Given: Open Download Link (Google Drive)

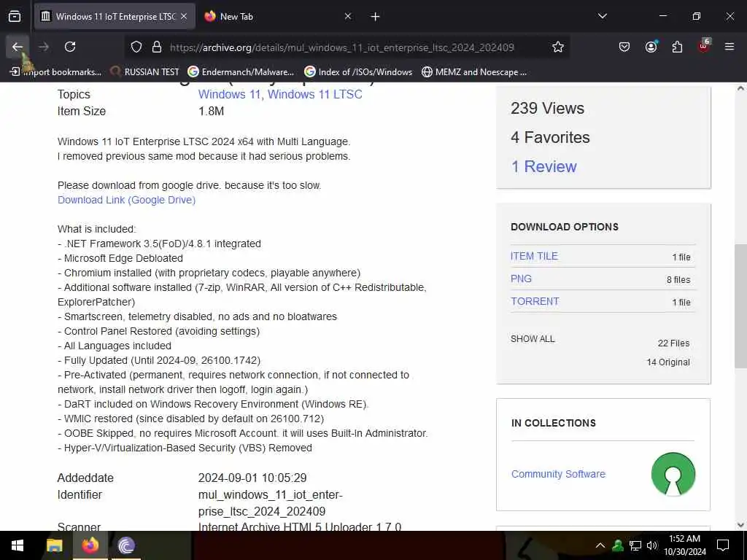Looking at the screenshot, I should coord(127,200).
